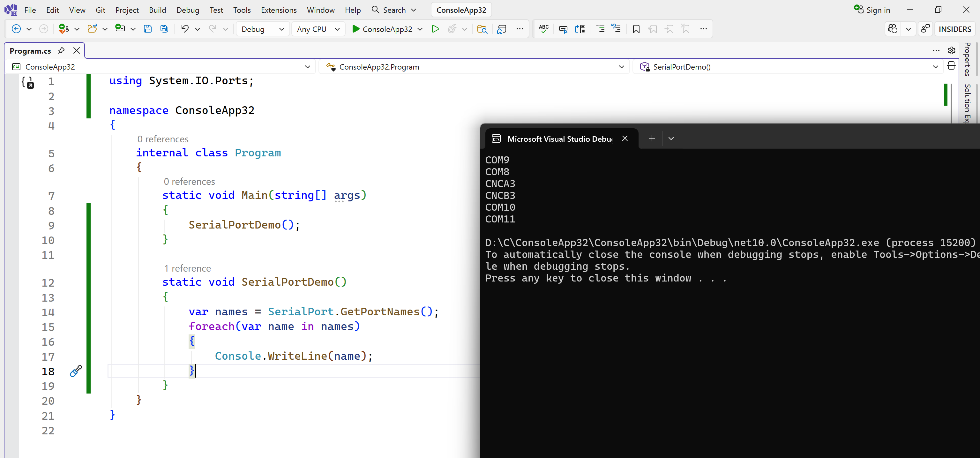This screenshot has width=980, height=458.
Task: Click the send feedback icon
Action: (x=925, y=29)
